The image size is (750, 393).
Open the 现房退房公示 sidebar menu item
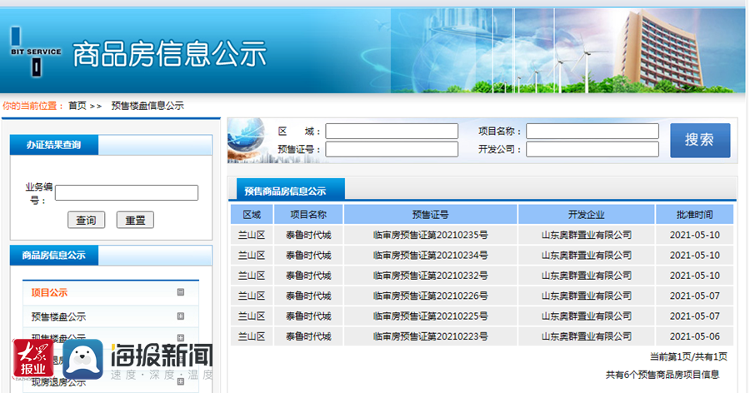coord(58,382)
